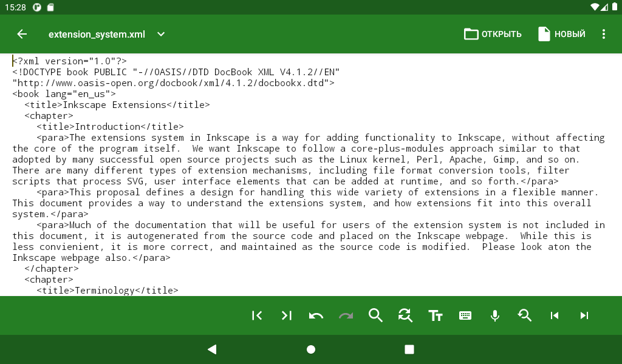Image resolution: width=622 pixels, height=364 pixels.
Task: Click the extension_system.xml file name title
Action: (97, 35)
